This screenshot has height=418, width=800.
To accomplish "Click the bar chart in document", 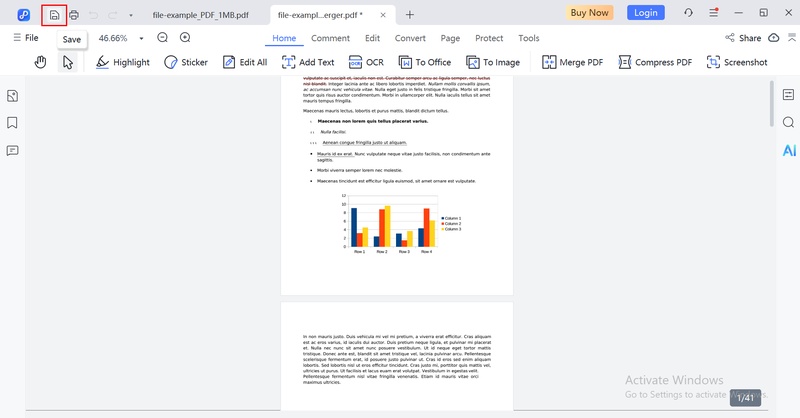I will click(401, 224).
